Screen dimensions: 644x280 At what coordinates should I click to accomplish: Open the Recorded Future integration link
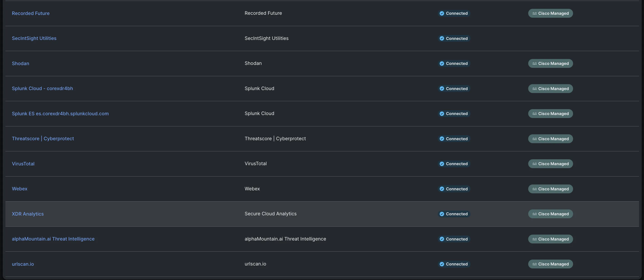pyautogui.click(x=31, y=13)
